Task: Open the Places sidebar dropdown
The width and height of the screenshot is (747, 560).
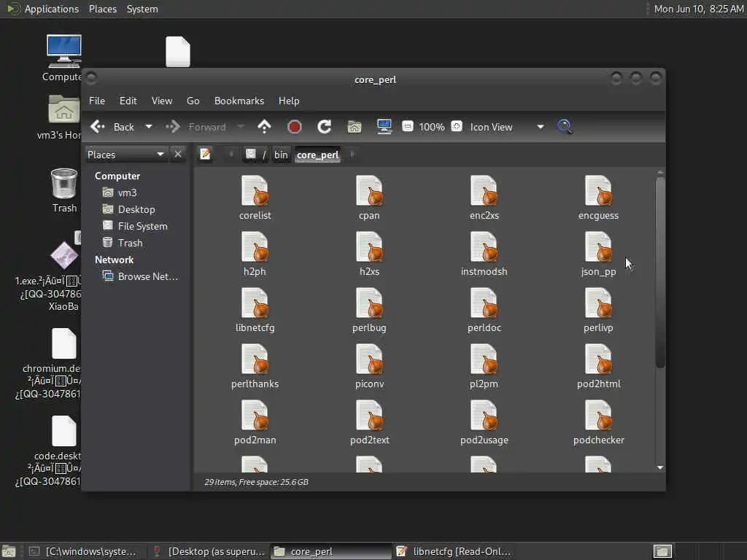Action: (125, 155)
